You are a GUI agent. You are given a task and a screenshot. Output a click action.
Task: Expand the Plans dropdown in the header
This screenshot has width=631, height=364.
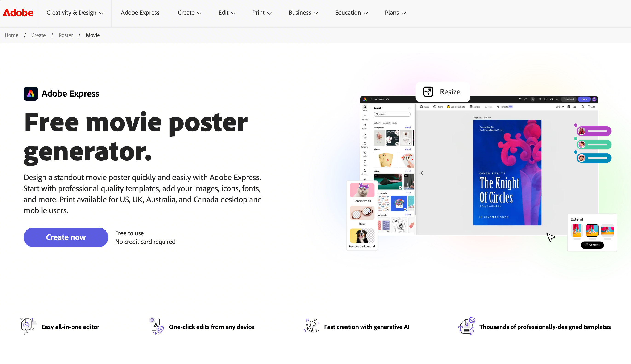point(395,13)
